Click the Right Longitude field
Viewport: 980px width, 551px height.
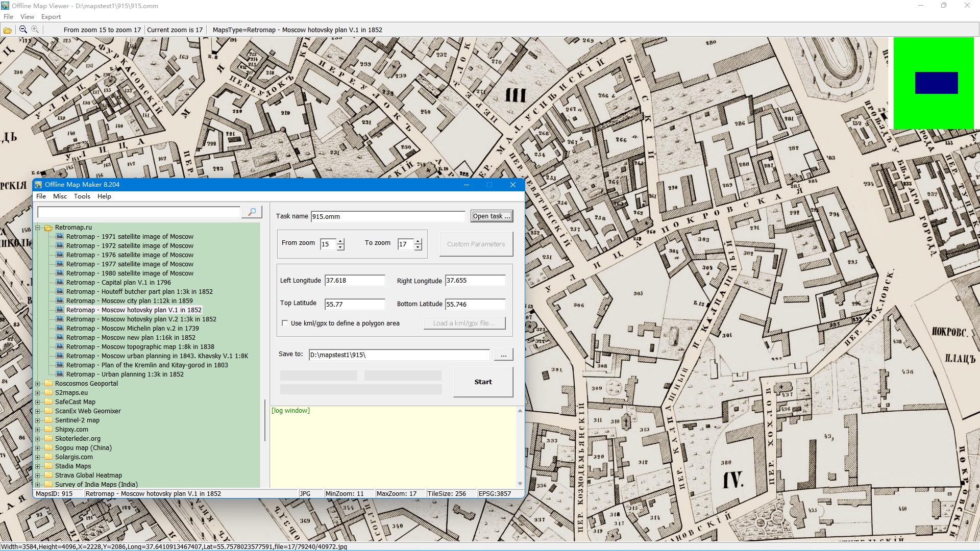475,281
